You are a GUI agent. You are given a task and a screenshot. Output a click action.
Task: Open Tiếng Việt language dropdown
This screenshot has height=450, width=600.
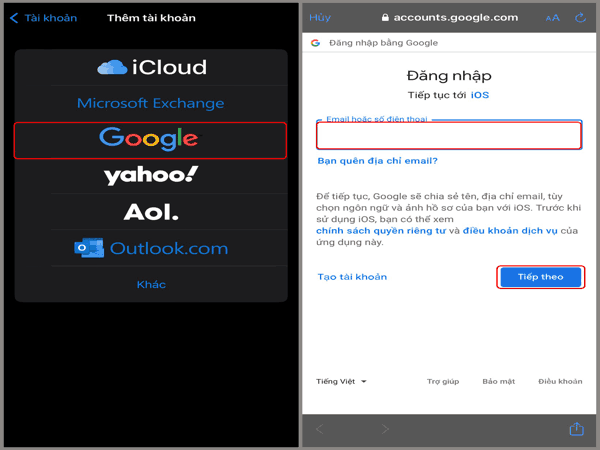pyautogui.click(x=341, y=382)
